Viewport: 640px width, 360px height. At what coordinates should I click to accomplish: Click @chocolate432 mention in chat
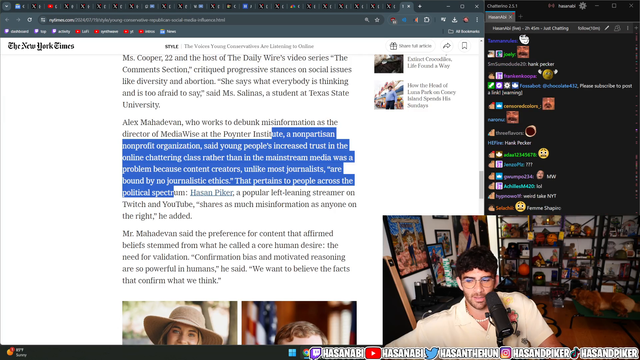click(560, 86)
